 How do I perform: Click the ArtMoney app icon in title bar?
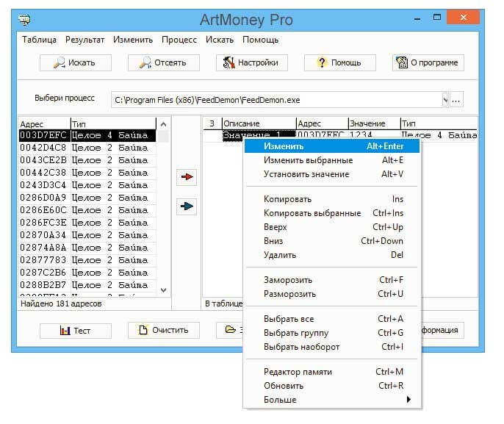(24, 20)
